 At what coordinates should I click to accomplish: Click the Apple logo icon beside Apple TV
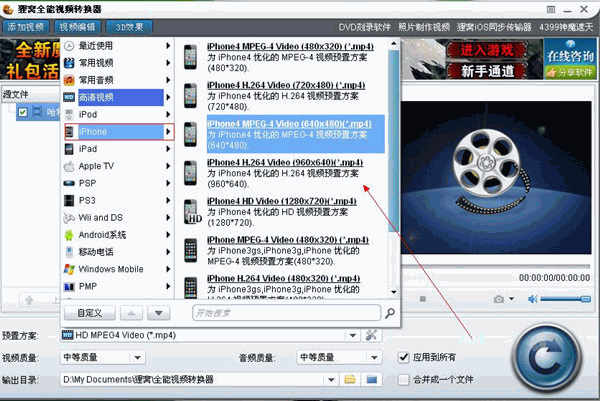(x=69, y=166)
